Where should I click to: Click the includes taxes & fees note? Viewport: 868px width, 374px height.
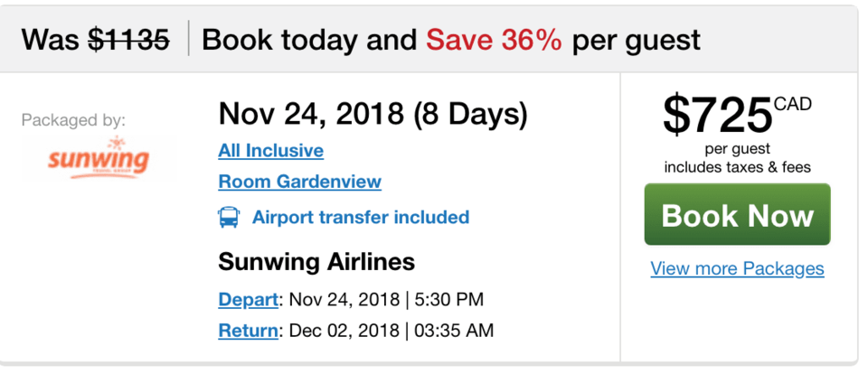(738, 166)
